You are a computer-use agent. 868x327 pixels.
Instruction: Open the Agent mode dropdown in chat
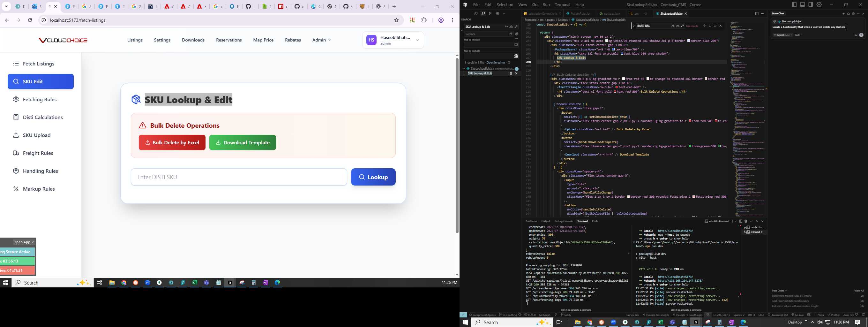click(x=783, y=35)
